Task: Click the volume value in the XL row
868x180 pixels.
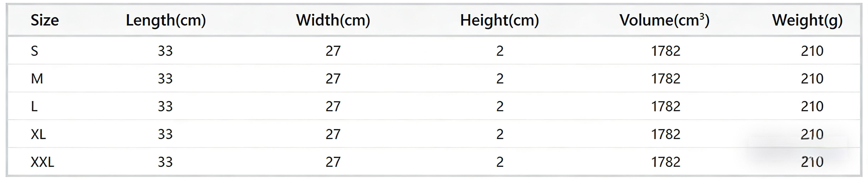Action: 666,134
